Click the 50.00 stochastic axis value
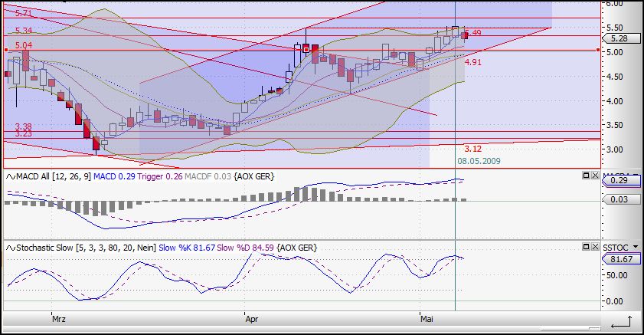The image size is (644, 335). coord(617,275)
